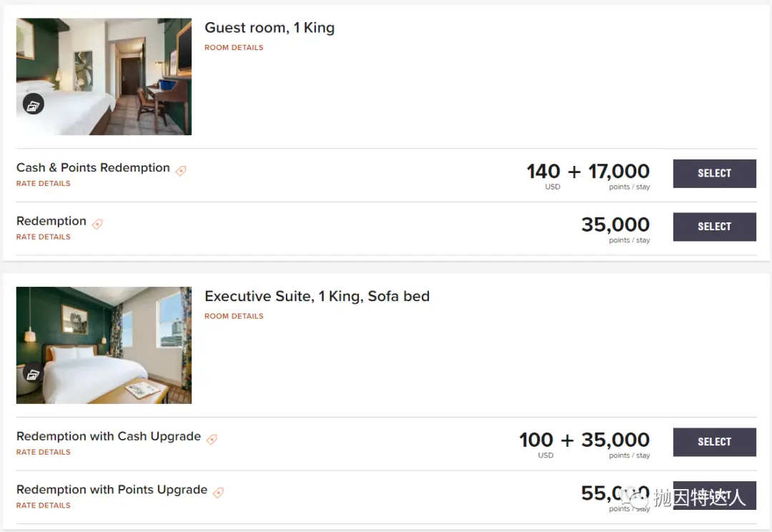Image resolution: width=772 pixels, height=532 pixels.
Task: Show RATE DETAILS under Redemption with Points Upgrade
Action: pos(44,506)
